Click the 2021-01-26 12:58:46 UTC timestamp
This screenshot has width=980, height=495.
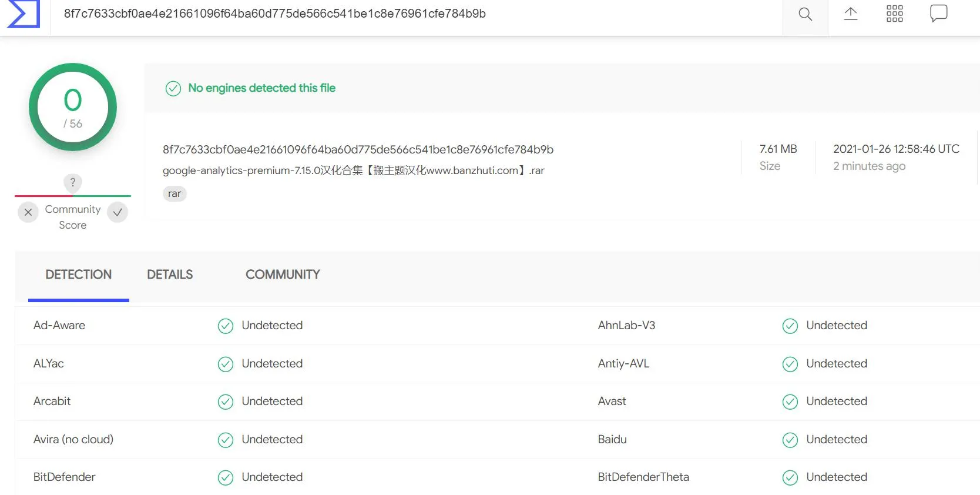pos(896,149)
